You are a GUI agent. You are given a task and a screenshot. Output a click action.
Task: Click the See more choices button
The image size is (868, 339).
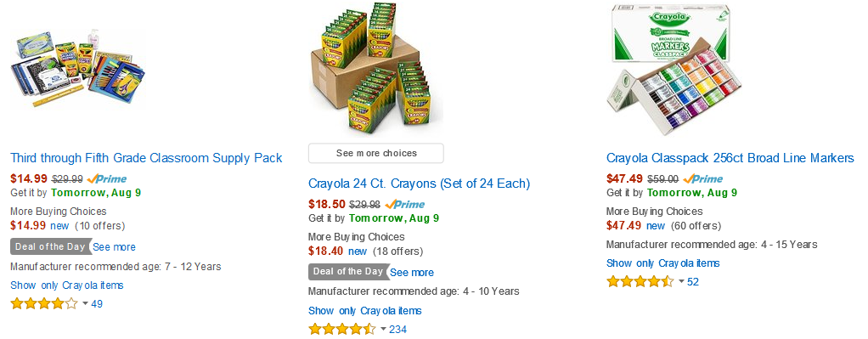(x=376, y=153)
